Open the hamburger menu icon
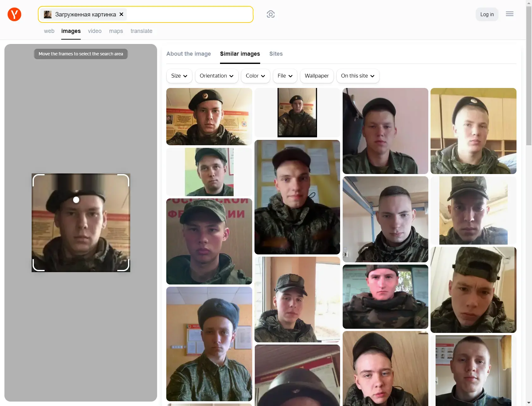Viewport: 532px width, 406px height. click(x=509, y=14)
